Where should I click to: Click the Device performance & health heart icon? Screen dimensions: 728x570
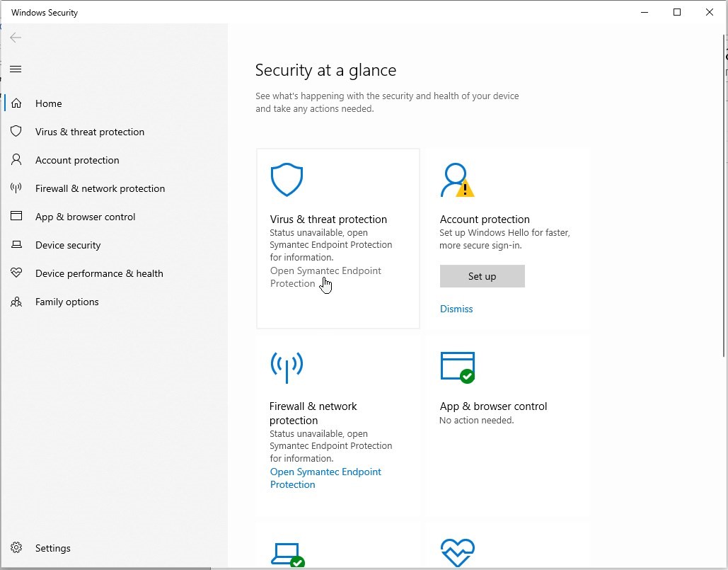pos(16,273)
